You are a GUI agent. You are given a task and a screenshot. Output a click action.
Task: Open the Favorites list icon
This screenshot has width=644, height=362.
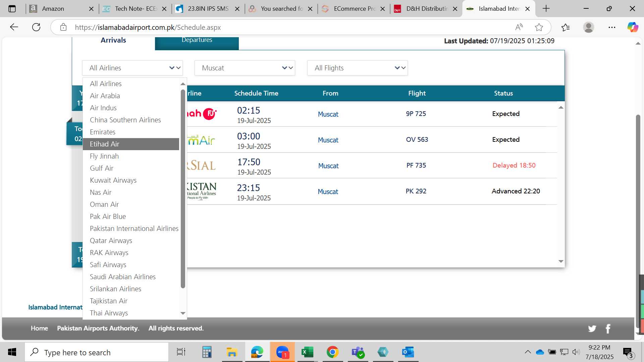tap(566, 27)
